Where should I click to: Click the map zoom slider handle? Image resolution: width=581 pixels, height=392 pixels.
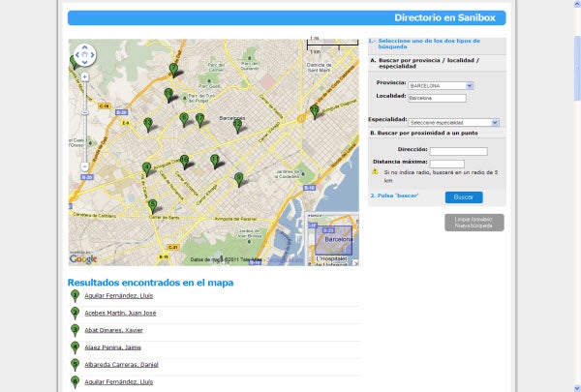85,112
